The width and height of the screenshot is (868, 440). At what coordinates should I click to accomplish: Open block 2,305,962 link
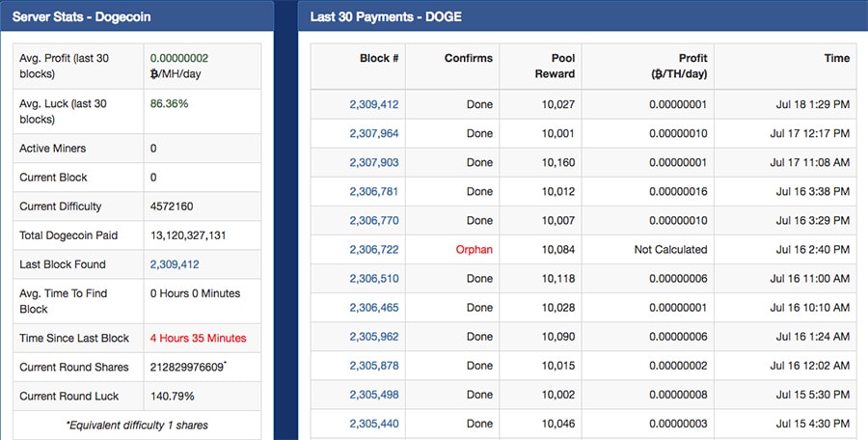tap(373, 337)
